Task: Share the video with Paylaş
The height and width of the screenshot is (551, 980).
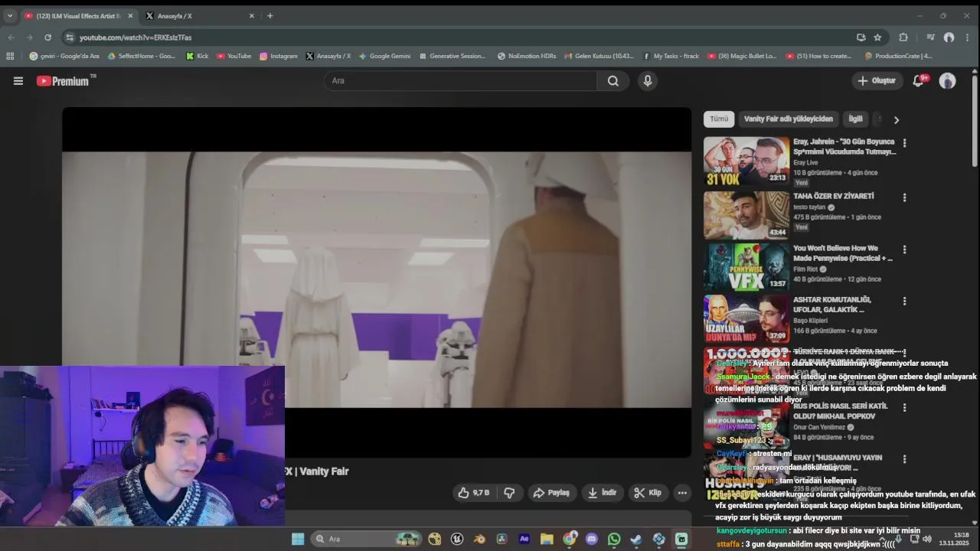Action: [x=551, y=493]
